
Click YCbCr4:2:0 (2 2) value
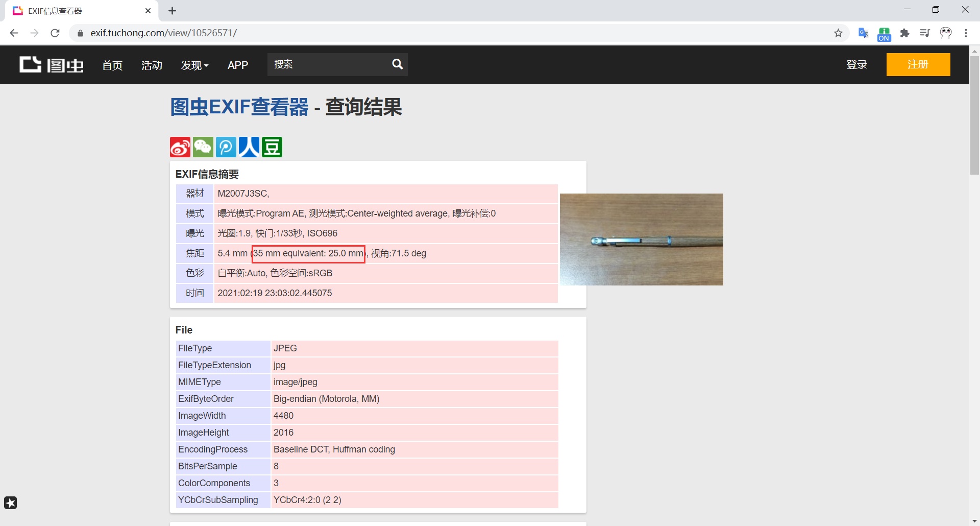[307, 500]
